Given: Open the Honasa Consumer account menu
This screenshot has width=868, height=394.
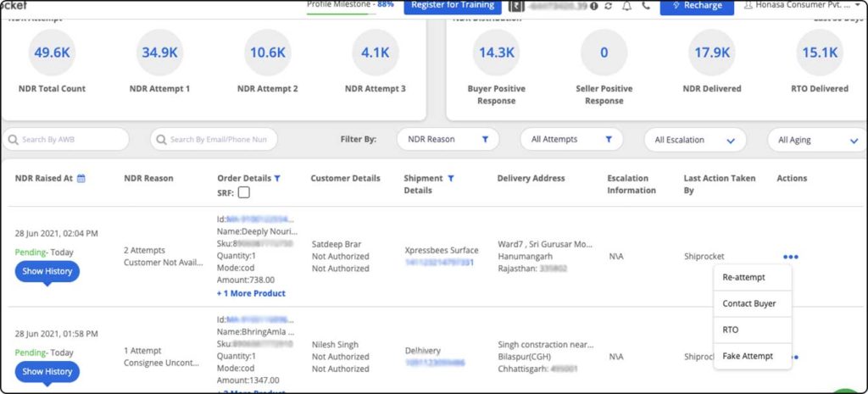Looking at the screenshot, I should coord(804,5).
